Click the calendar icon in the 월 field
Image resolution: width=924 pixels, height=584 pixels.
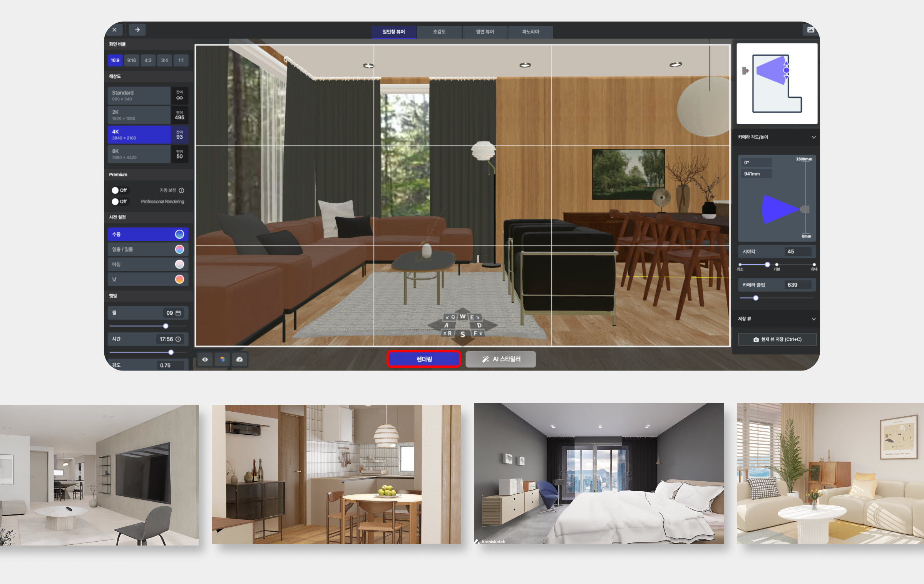point(178,313)
